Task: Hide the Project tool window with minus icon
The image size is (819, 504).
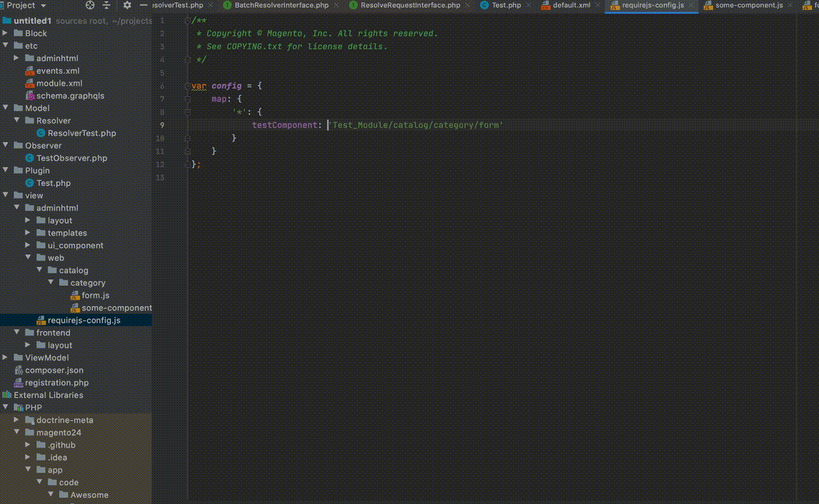Action: pyautogui.click(x=143, y=5)
